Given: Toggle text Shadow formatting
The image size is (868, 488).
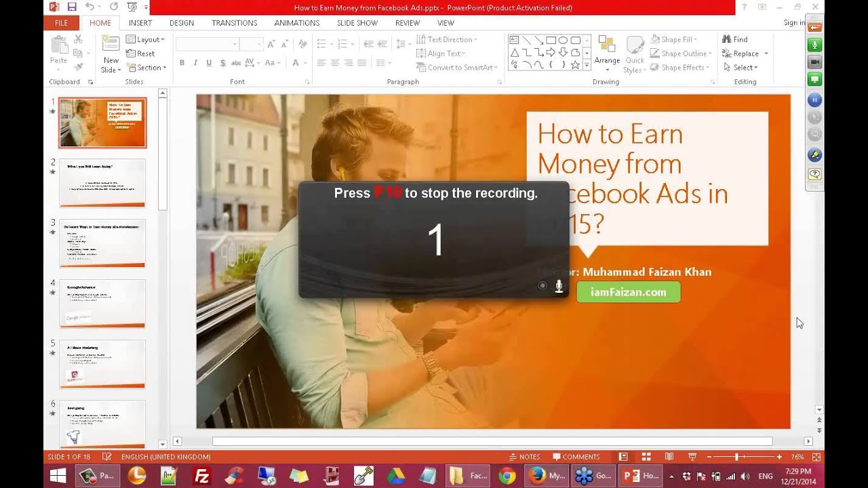Looking at the screenshot, I should (x=222, y=63).
